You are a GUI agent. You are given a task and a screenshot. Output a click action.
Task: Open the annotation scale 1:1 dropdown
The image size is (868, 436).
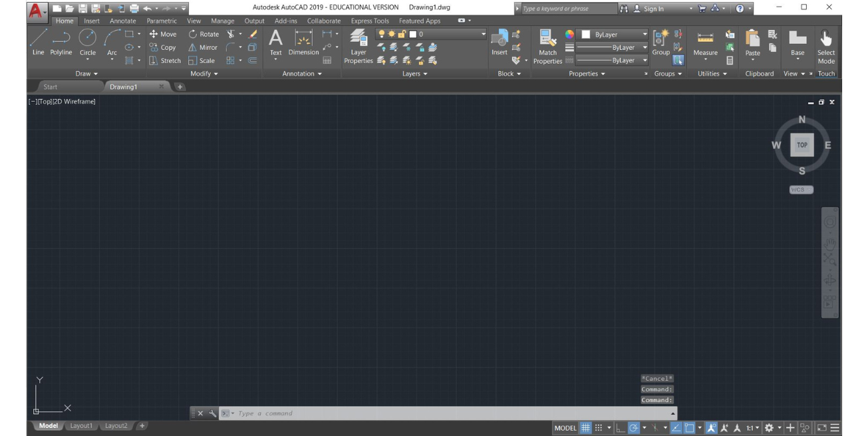point(753,428)
